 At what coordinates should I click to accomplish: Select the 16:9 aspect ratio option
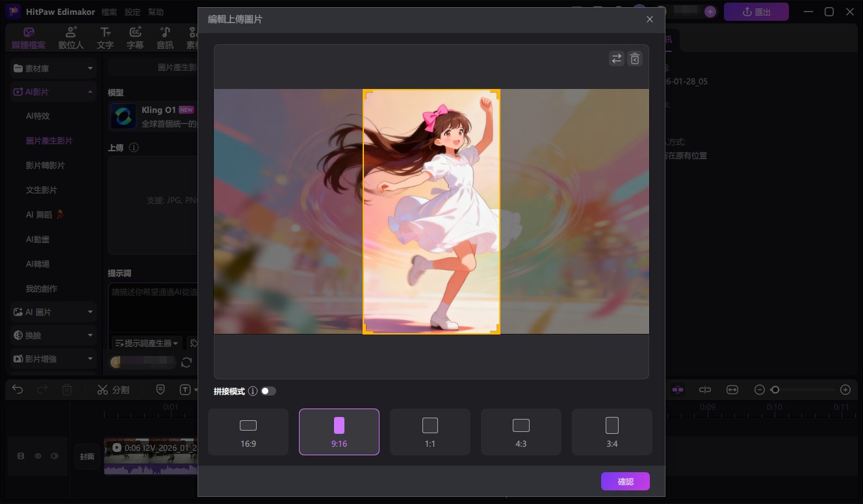click(248, 431)
